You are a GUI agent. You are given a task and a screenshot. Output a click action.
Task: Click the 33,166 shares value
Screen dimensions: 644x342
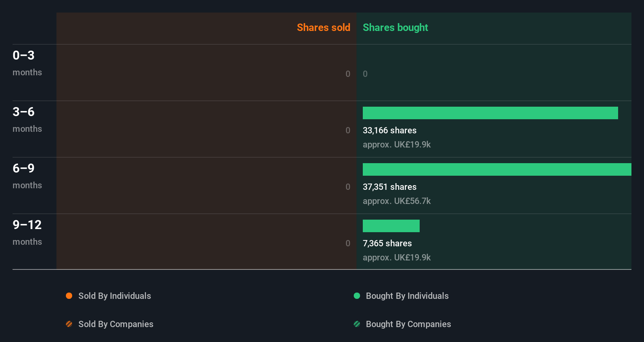point(389,131)
